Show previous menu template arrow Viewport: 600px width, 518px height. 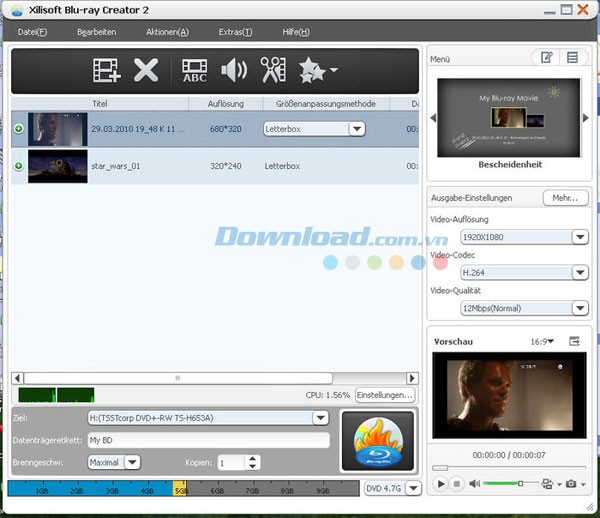point(433,118)
